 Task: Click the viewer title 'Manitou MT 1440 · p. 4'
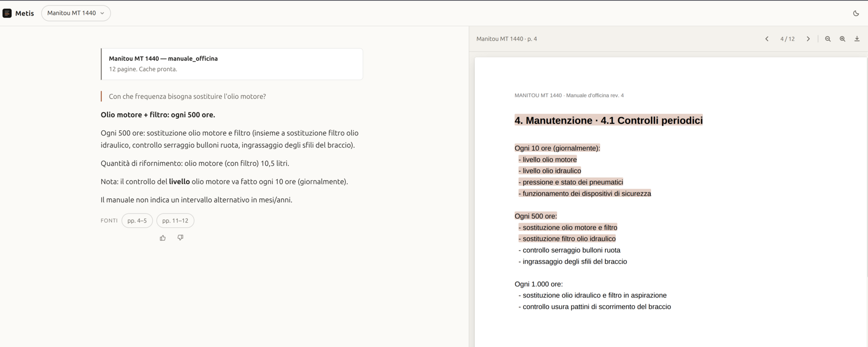(x=507, y=39)
